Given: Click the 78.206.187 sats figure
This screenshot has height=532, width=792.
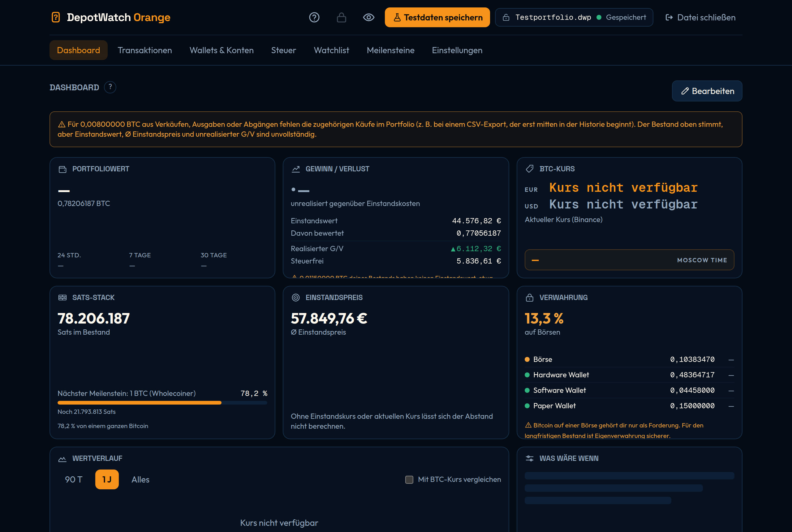Looking at the screenshot, I should [x=94, y=318].
